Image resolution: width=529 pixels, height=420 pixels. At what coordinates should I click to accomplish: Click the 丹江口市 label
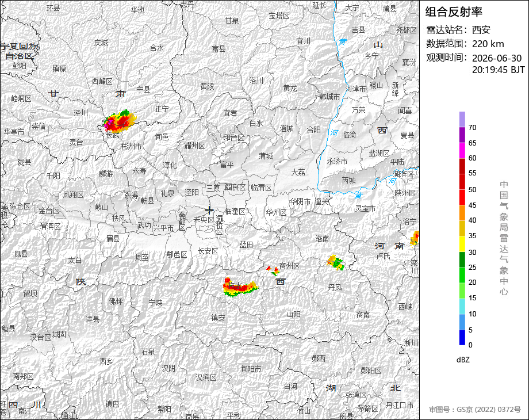click(400, 405)
